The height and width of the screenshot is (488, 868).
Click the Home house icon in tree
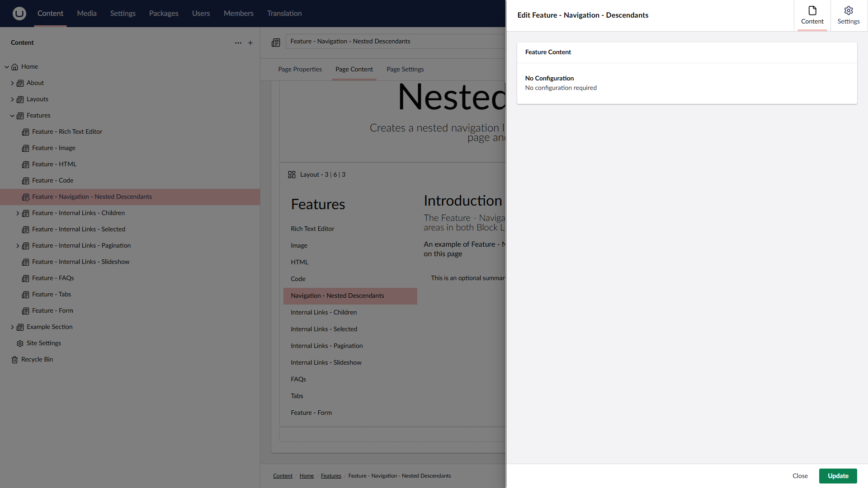15,67
